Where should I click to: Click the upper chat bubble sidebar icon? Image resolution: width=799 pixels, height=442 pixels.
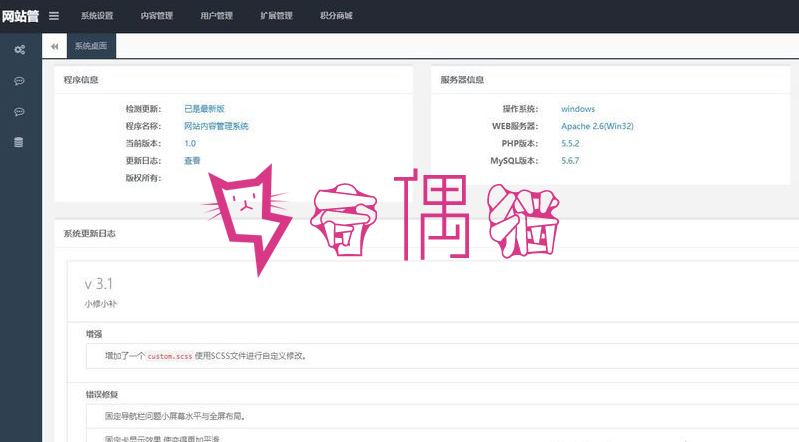(x=19, y=81)
